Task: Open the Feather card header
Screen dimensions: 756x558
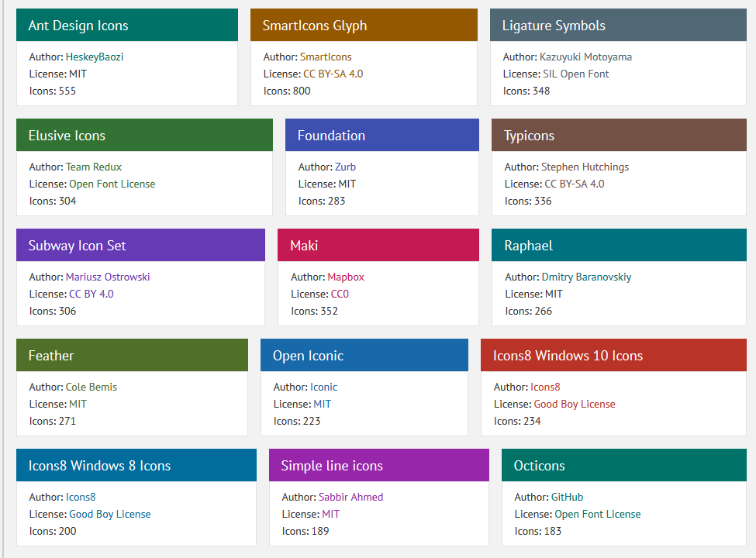Action: (132, 355)
